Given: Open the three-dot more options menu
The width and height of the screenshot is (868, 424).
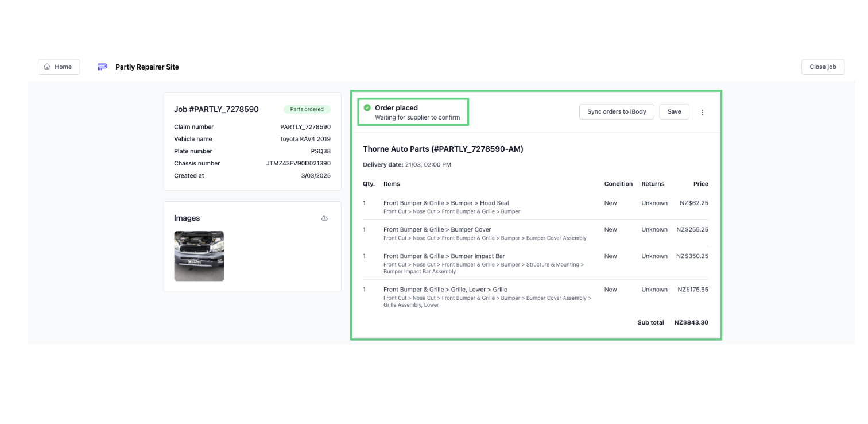Looking at the screenshot, I should [x=702, y=112].
